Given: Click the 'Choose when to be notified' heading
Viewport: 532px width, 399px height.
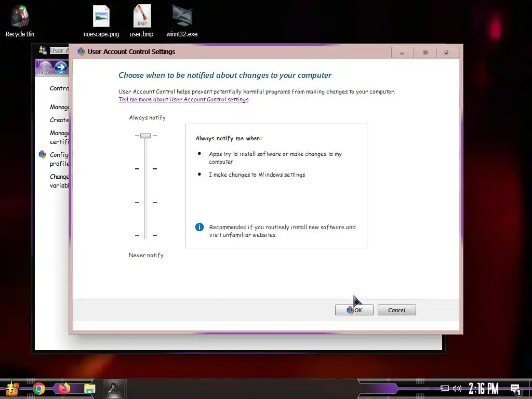Looking at the screenshot, I should pyautogui.click(x=224, y=75).
